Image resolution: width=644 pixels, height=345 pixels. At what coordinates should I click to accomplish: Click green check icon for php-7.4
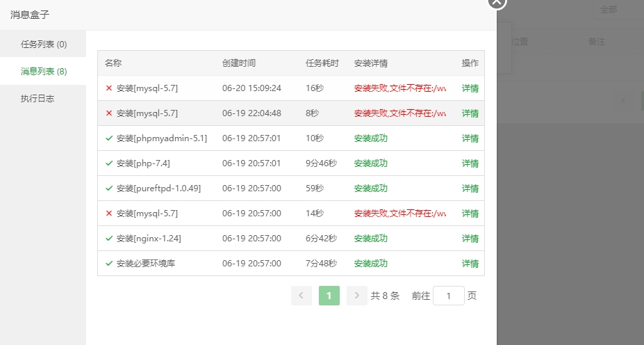pos(109,163)
